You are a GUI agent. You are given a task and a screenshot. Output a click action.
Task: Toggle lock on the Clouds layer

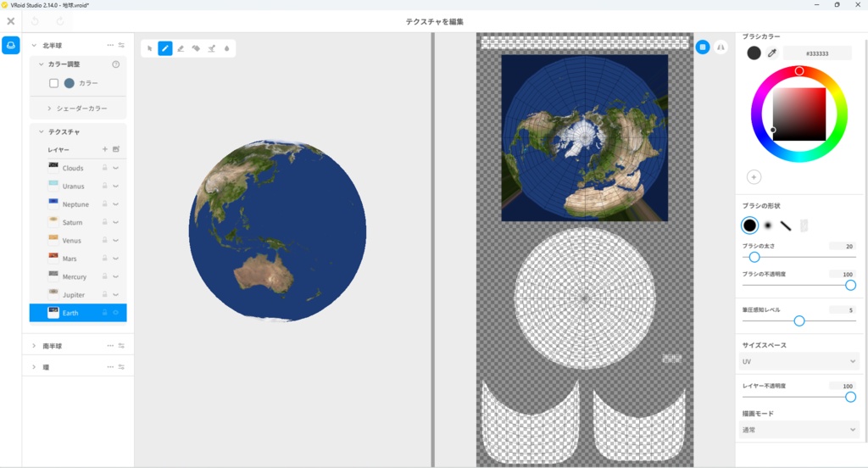pyautogui.click(x=104, y=168)
